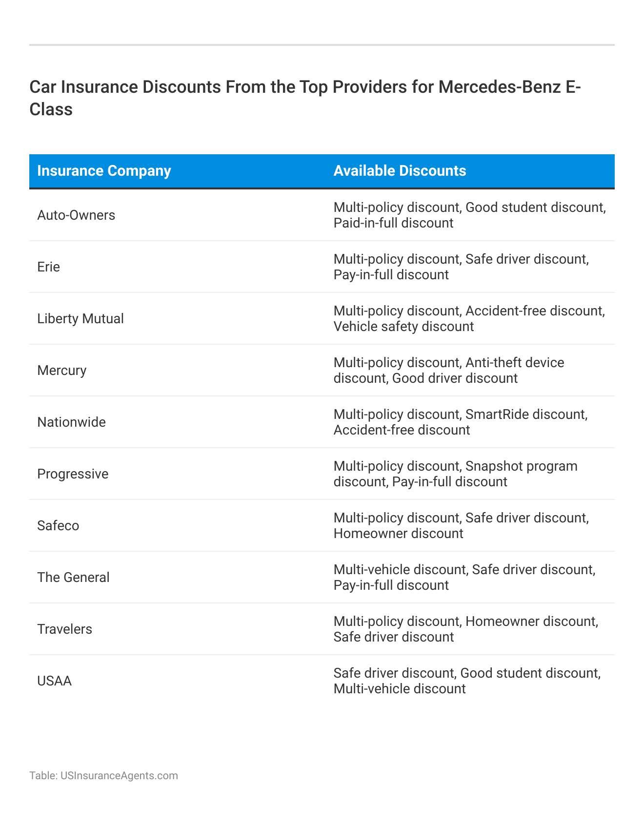The width and height of the screenshot is (644, 829).
Task: Click the Liberty Mutual company cell
Action: click(x=80, y=319)
